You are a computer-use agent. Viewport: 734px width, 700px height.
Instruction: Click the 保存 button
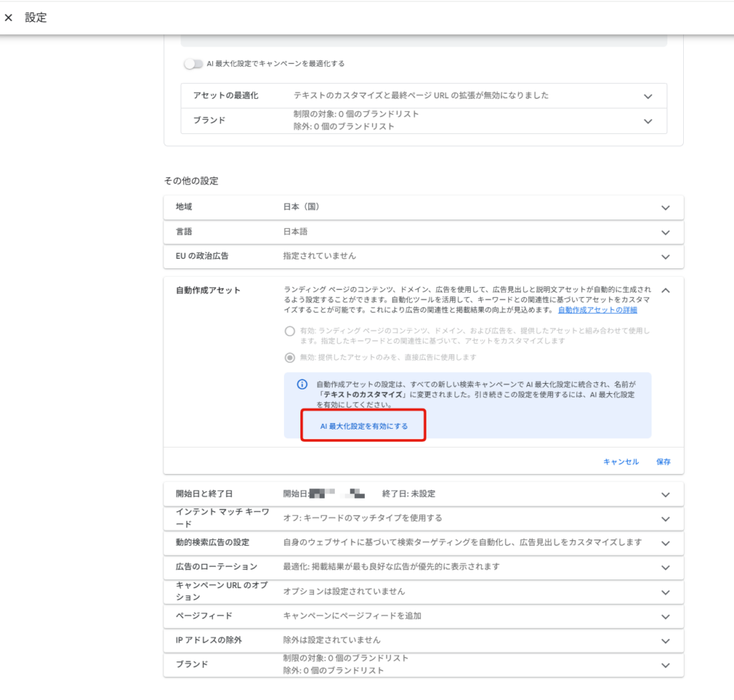(663, 461)
